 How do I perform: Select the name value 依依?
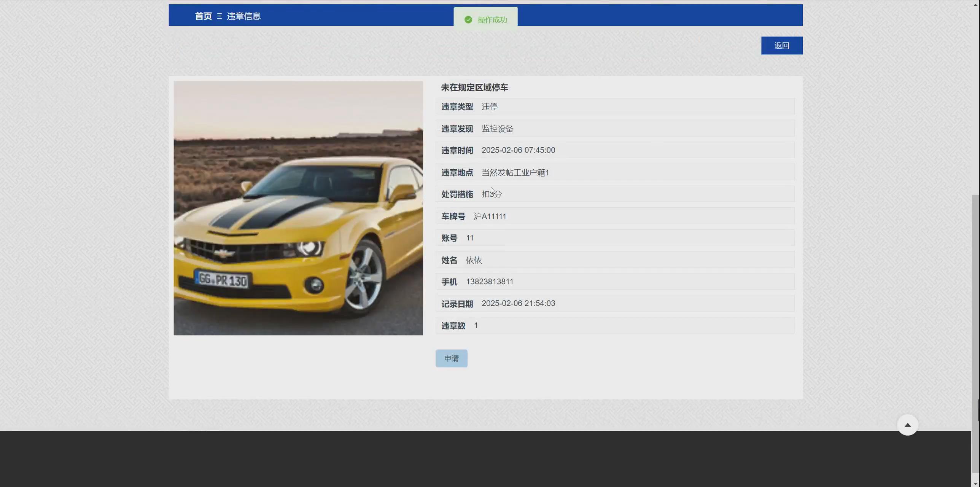[474, 260]
